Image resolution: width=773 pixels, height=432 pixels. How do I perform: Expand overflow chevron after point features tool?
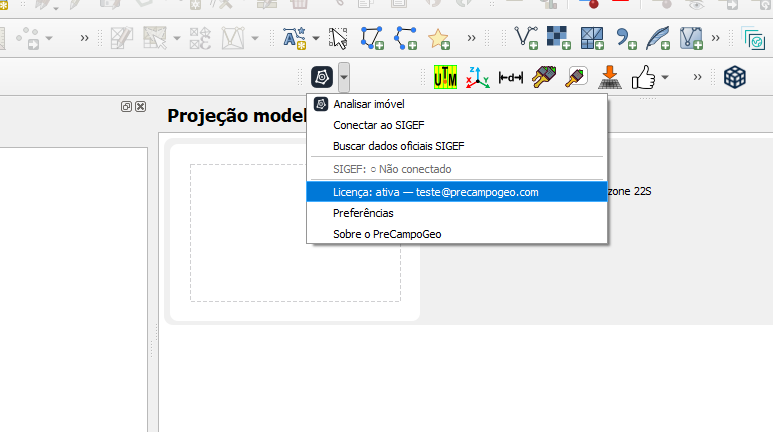84,37
